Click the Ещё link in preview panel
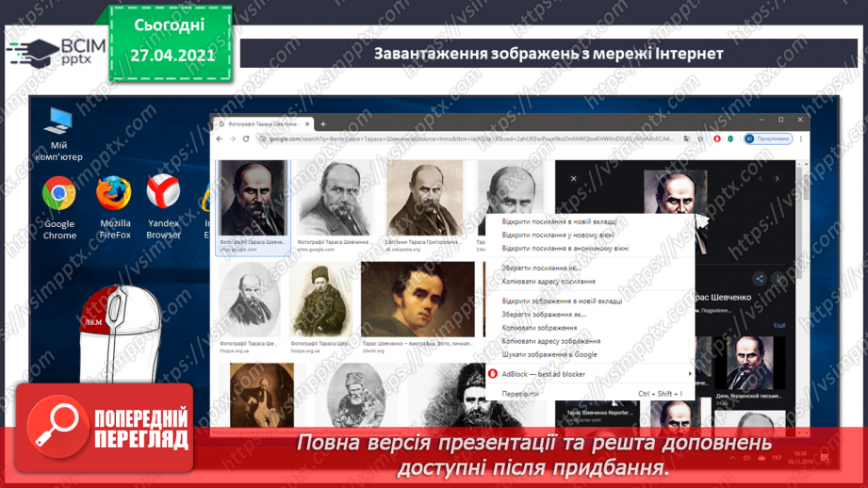 [x=779, y=325]
